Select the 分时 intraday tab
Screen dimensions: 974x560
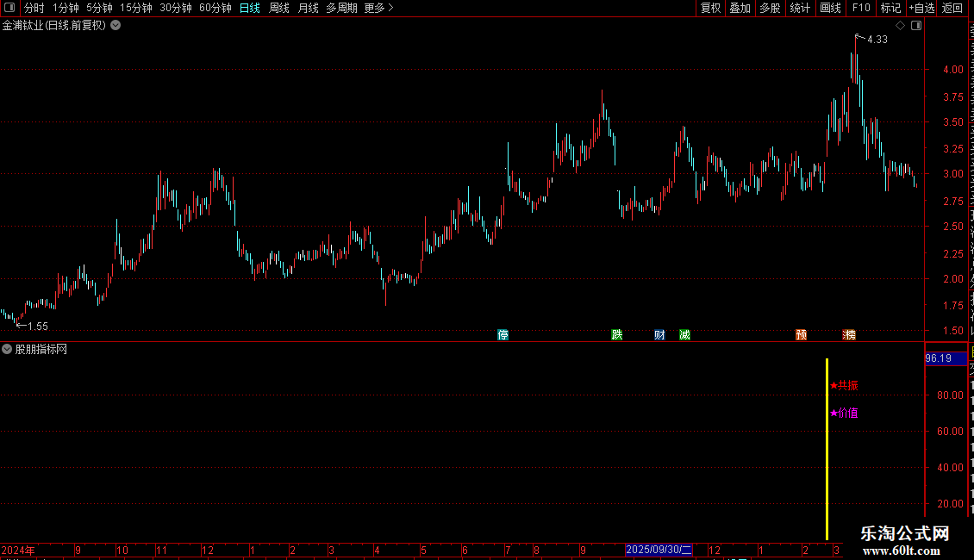[34, 8]
